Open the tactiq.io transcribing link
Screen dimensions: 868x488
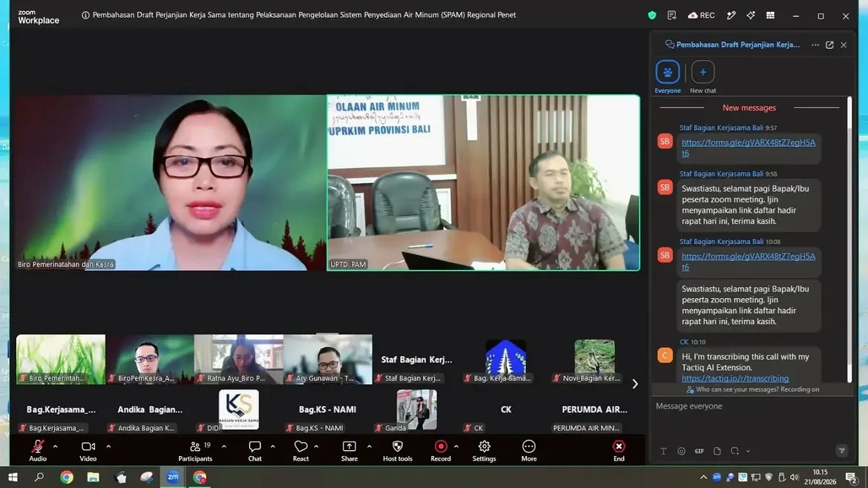click(x=735, y=378)
